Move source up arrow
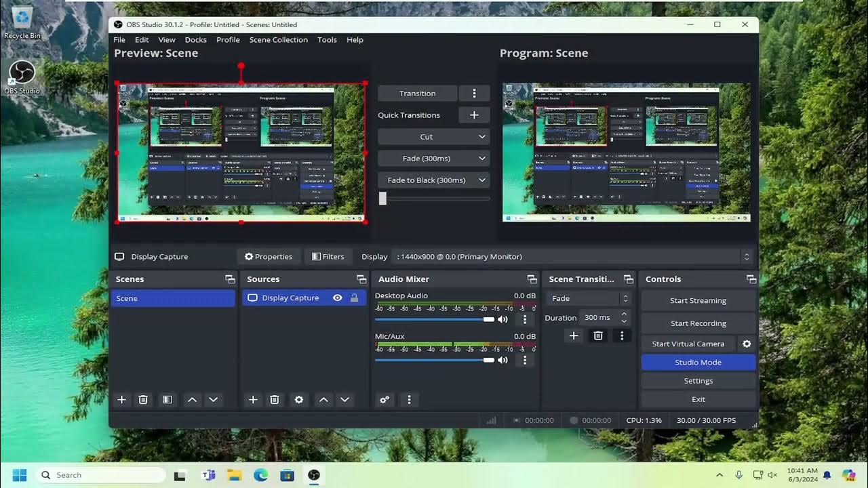Viewport: 868px width, 488px height. (323, 400)
